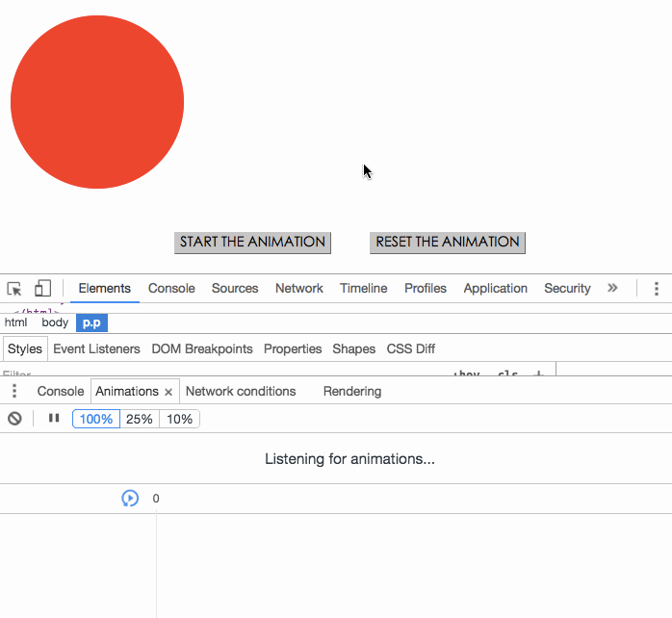The width and height of the screenshot is (672, 618).
Task: Select the p.p breadcrumb element
Action: pos(91,322)
